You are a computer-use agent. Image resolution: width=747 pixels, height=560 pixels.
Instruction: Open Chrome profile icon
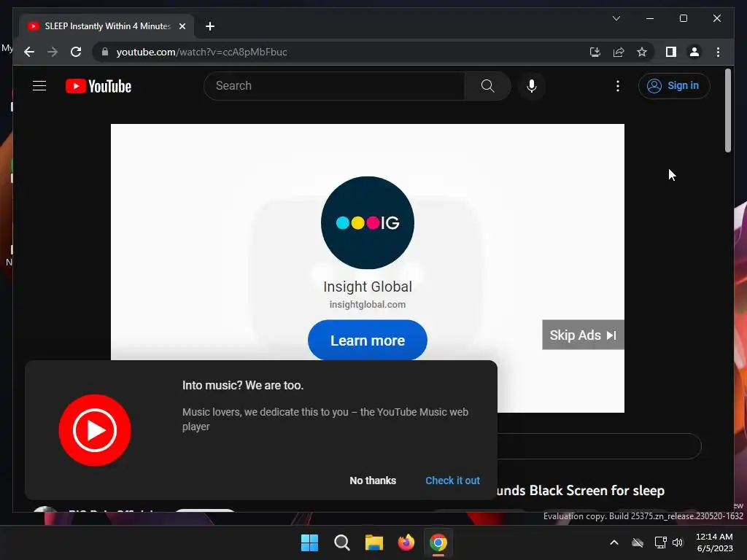pyautogui.click(x=694, y=52)
